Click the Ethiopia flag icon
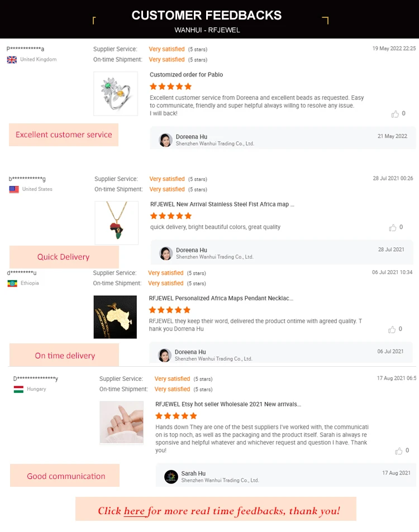 point(12,283)
